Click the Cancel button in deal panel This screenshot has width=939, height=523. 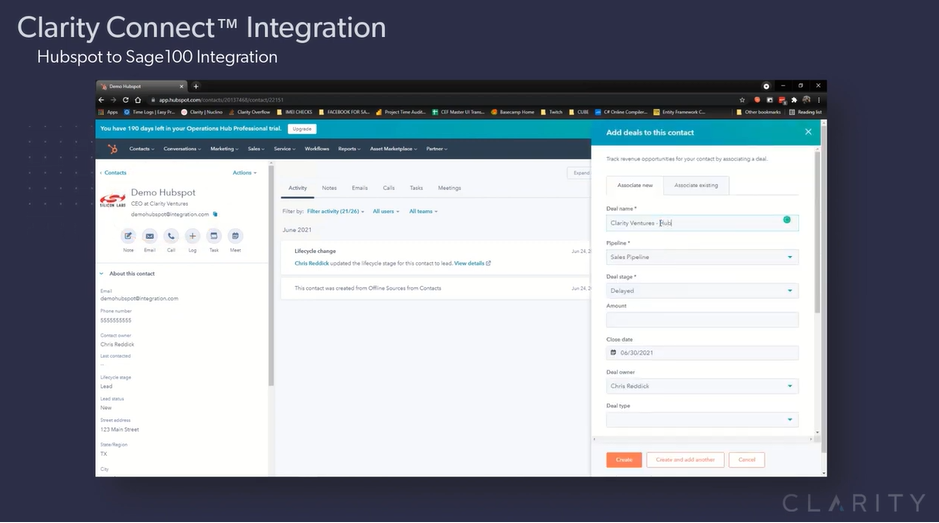(x=747, y=459)
